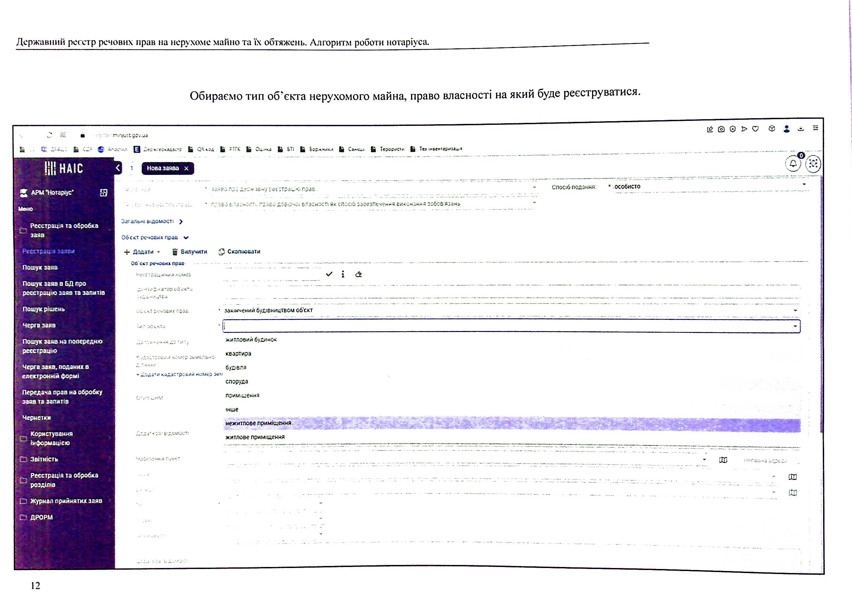This screenshot has height=616, width=852.
Task: Click the browser send arrow icon
Action: pyautogui.click(x=744, y=129)
